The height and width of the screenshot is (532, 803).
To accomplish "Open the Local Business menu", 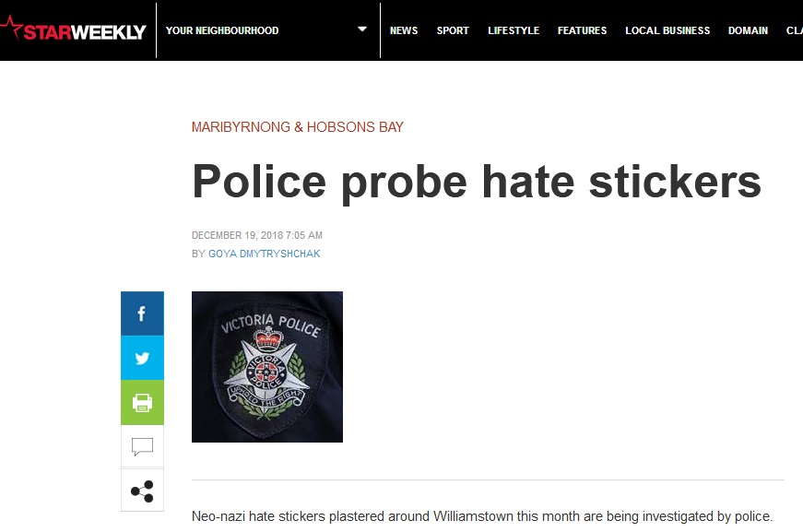I will coord(667,30).
